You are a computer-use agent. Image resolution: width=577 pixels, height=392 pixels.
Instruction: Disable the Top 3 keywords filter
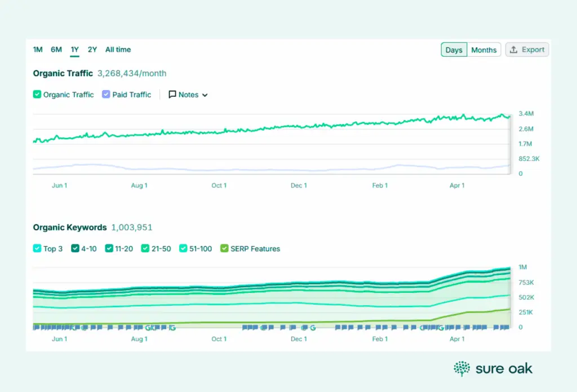point(36,248)
